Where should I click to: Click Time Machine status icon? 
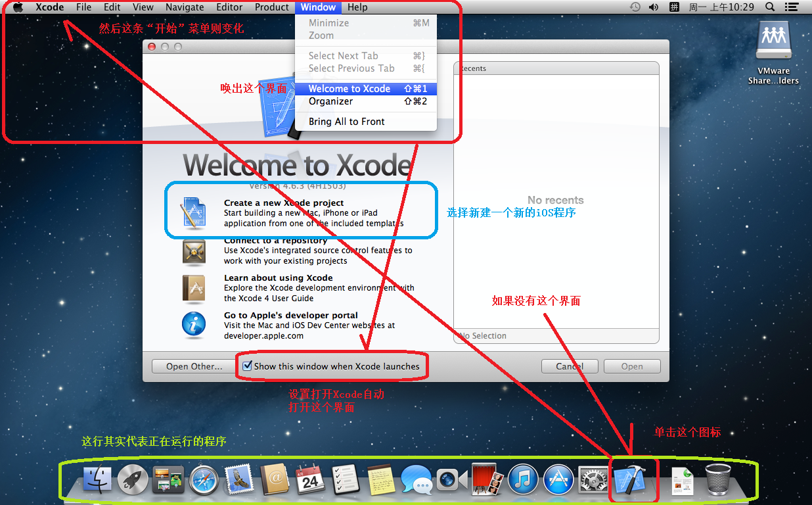click(x=635, y=7)
